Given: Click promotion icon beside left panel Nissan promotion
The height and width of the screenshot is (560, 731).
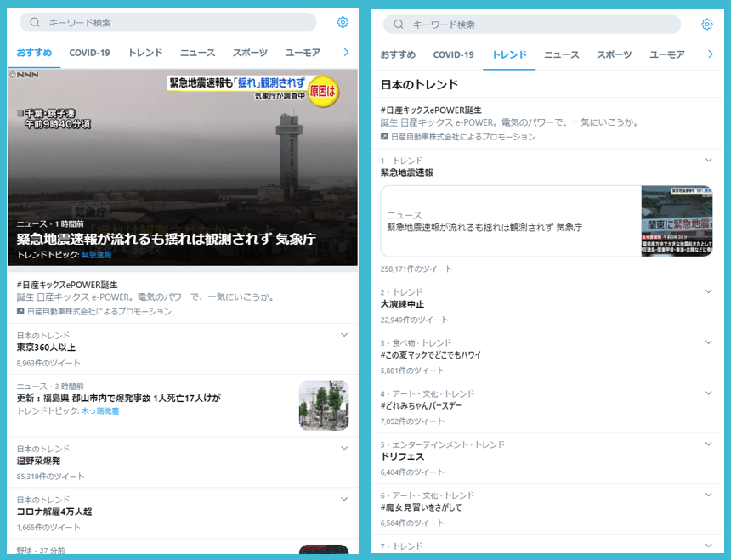Looking at the screenshot, I should point(20,311).
